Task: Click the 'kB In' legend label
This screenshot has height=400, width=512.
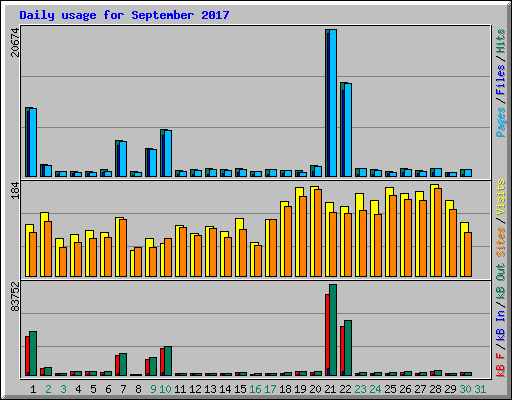Action: pyautogui.click(x=500, y=325)
